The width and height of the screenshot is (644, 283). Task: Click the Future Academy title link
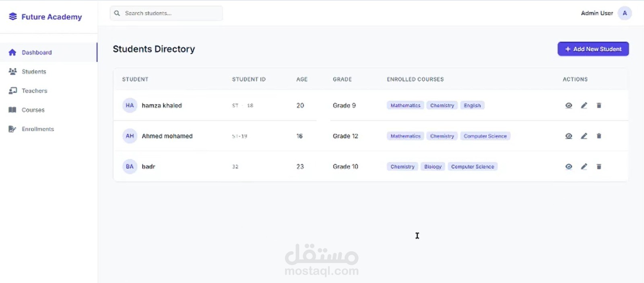[52, 17]
